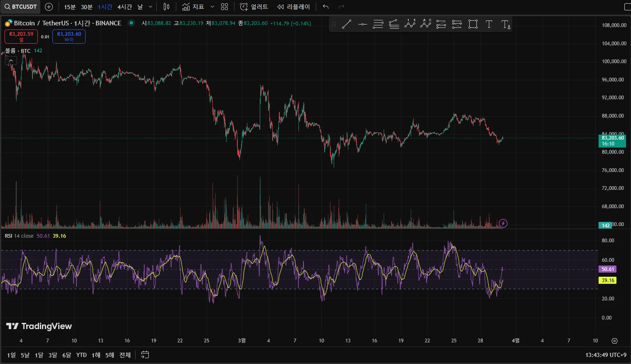
Task: Select the Elliott impulse wave 1-5 tool
Action: pyautogui.click(x=410, y=24)
